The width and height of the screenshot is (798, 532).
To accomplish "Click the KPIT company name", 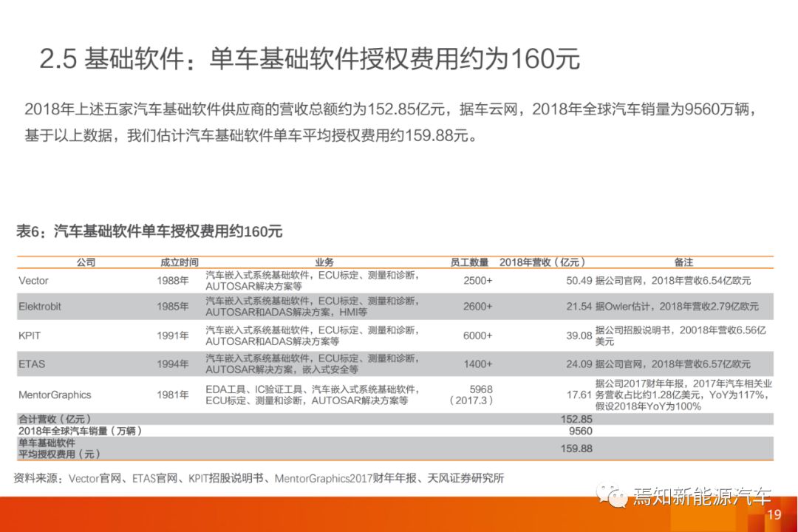I will coord(30,335).
